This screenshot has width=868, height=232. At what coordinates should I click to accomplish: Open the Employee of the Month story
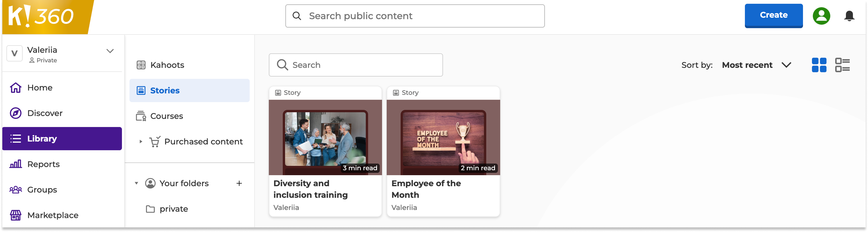coord(443,151)
